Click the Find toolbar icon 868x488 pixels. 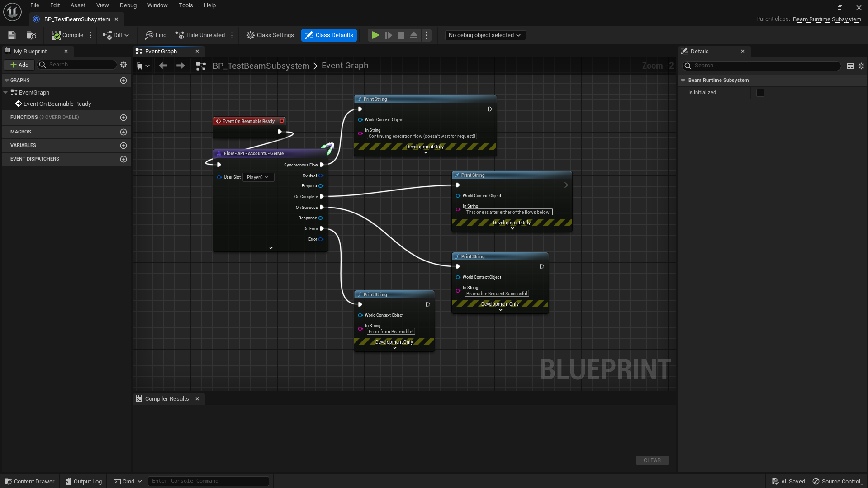(x=156, y=35)
